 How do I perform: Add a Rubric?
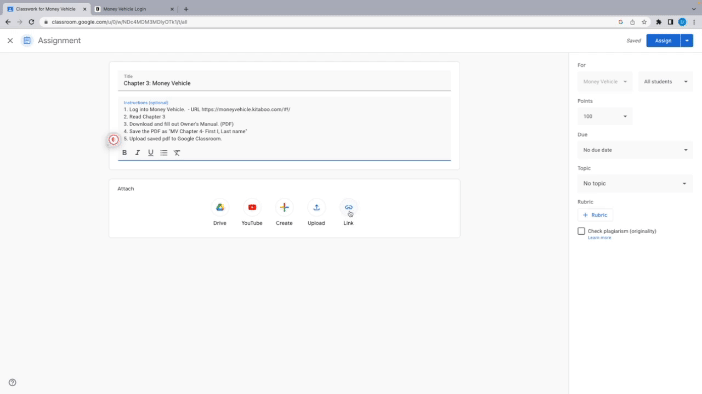(595, 215)
